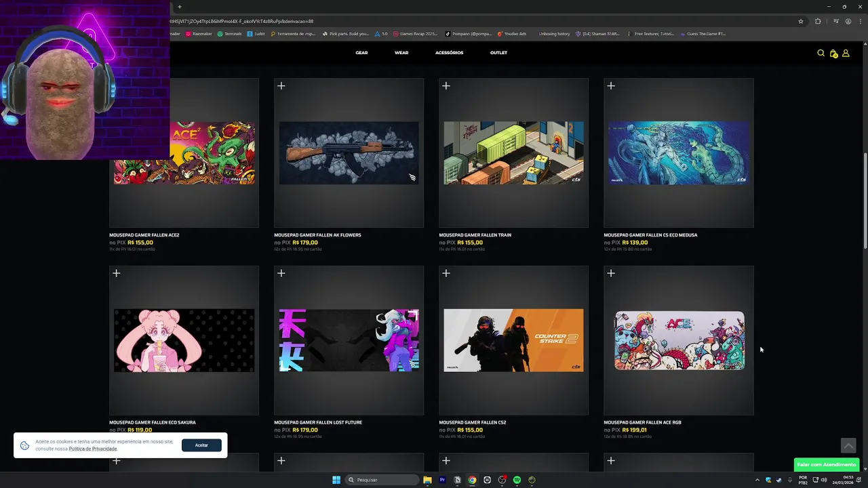Expand plus icon on Eco Sakura mousepad card
The width and height of the screenshot is (868, 488).
pyautogui.click(x=117, y=273)
